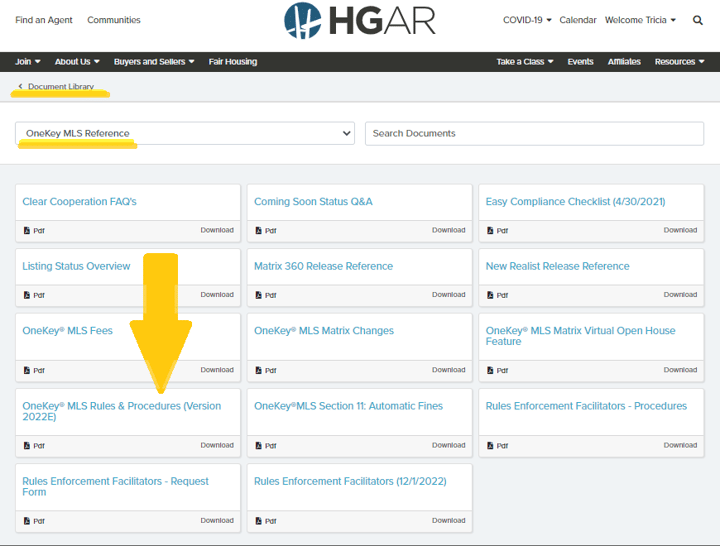The height and width of the screenshot is (546, 720).
Task: Open the Fair Housing page
Action: click(x=233, y=62)
